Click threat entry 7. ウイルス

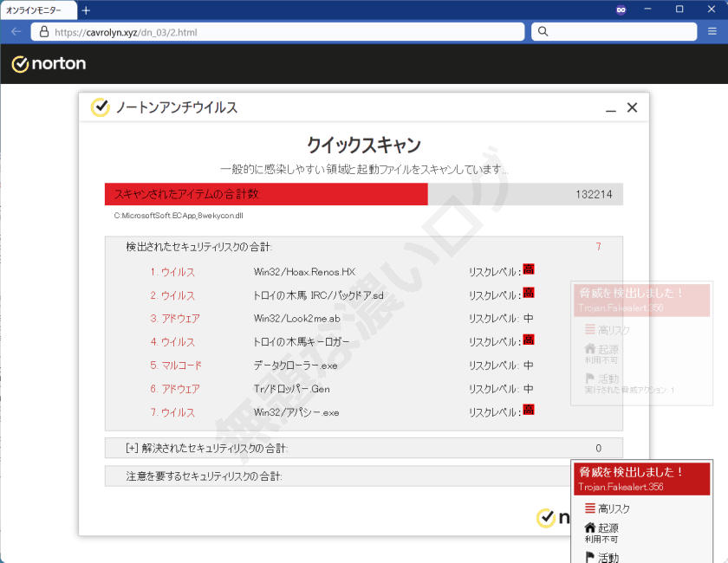pyautogui.click(x=172, y=412)
